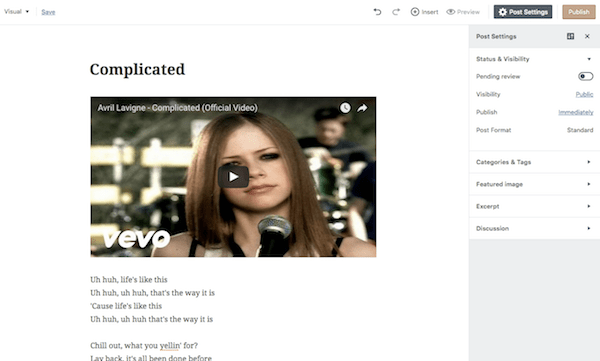Expand the Excerpt section
Viewport: 600px width, 361px height.
pyautogui.click(x=534, y=206)
